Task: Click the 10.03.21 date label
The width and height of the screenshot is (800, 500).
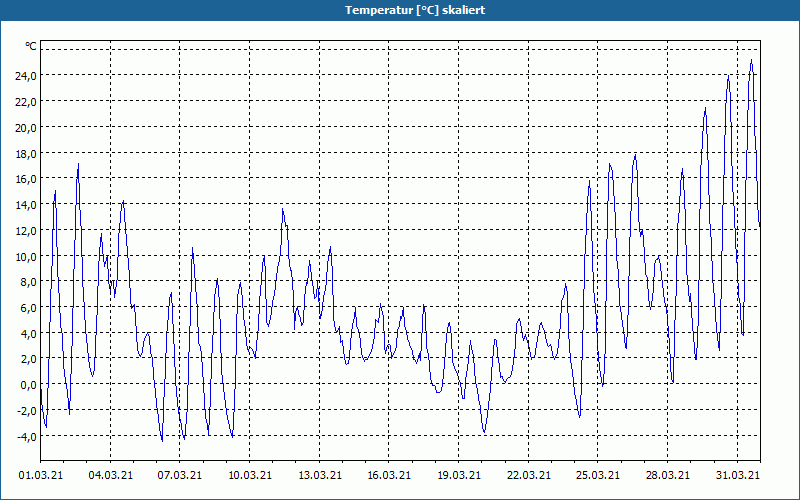Action: [250, 475]
